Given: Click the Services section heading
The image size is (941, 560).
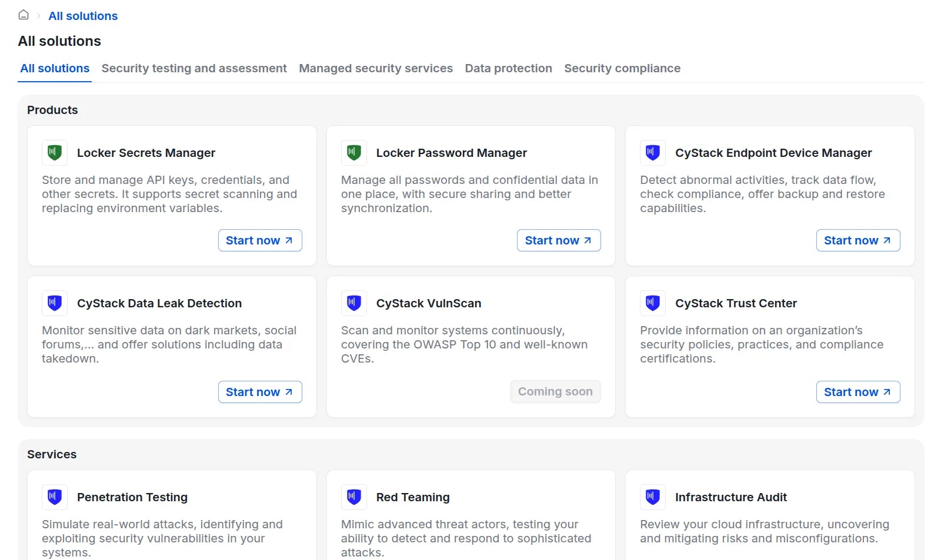Looking at the screenshot, I should tap(52, 454).
